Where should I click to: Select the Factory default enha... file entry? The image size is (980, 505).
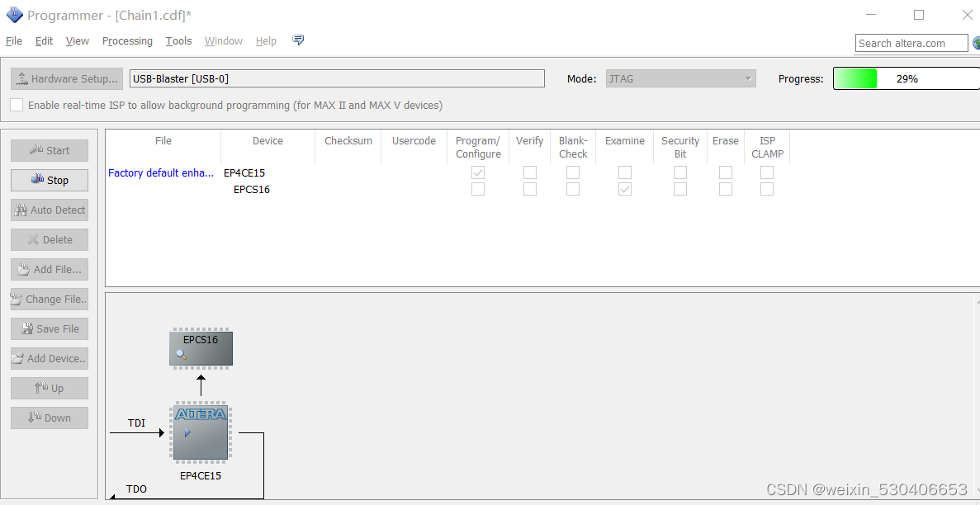pyautogui.click(x=161, y=173)
